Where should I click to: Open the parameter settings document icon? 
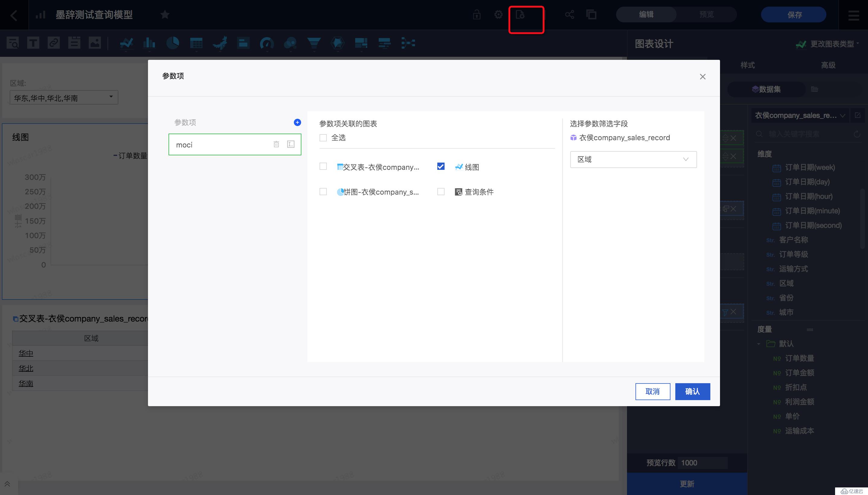tap(520, 15)
